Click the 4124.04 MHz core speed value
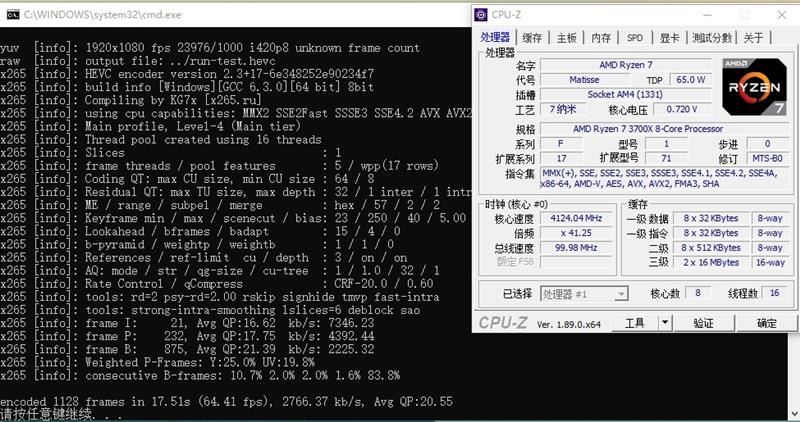 [x=577, y=218]
